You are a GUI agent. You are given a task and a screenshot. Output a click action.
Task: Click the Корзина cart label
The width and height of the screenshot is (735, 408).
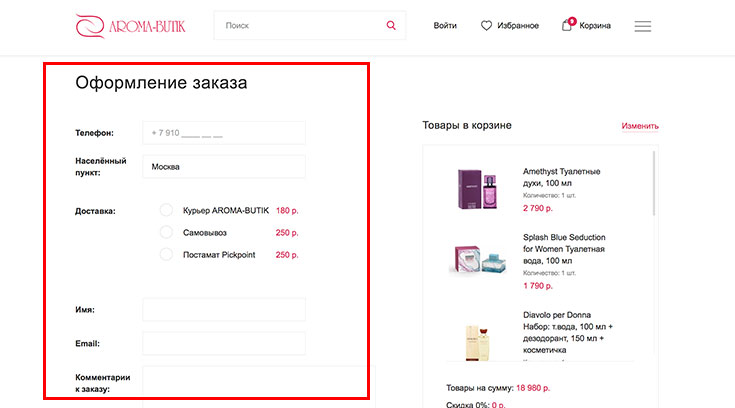[x=595, y=26]
